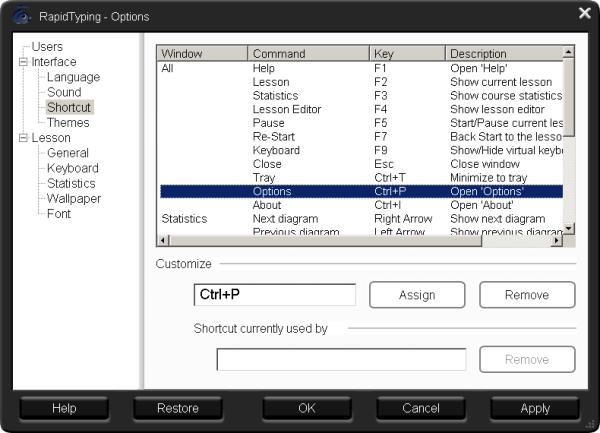
Task: Open the Wallpaper settings page
Action: pyautogui.click(x=74, y=199)
